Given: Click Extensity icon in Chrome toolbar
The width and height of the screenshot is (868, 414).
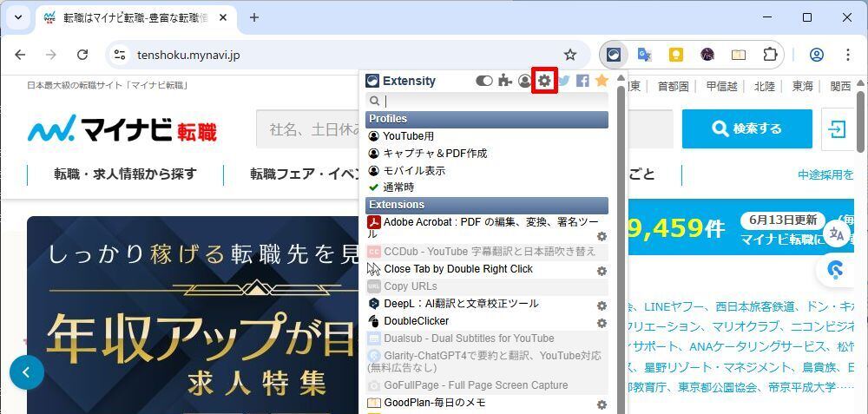Looking at the screenshot, I should [x=614, y=54].
